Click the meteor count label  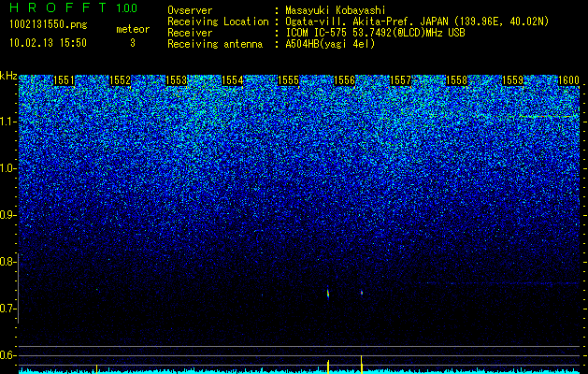coord(133,29)
